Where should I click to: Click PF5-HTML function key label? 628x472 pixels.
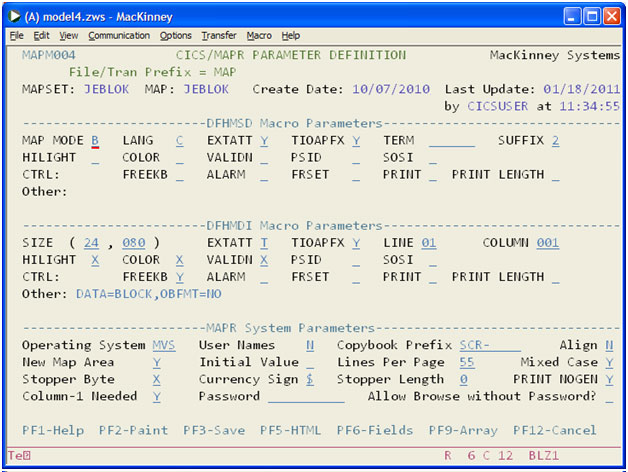pyautogui.click(x=290, y=430)
